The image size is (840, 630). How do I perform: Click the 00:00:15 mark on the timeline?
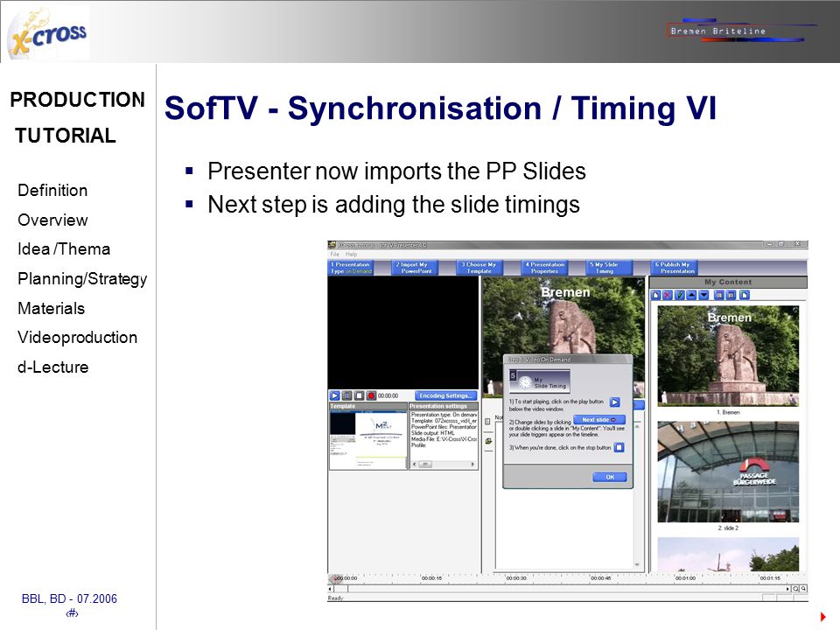coord(431,578)
